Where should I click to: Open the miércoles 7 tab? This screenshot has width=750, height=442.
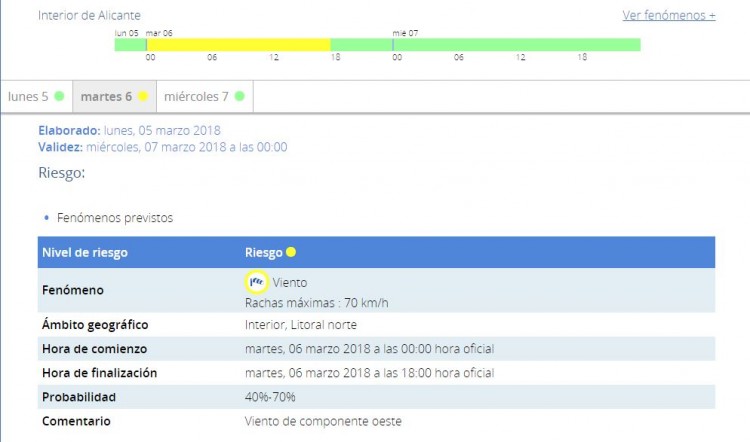click(204, 97)
